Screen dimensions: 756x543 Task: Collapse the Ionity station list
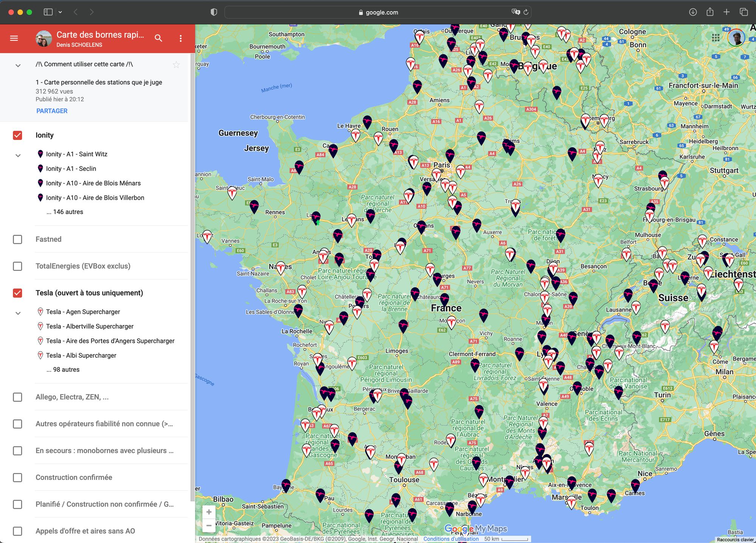point(18,155)
